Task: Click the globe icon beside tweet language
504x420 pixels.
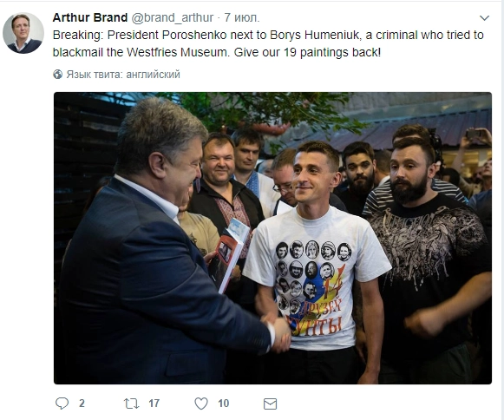Action: pyautogui.click(x=58, y=75)
